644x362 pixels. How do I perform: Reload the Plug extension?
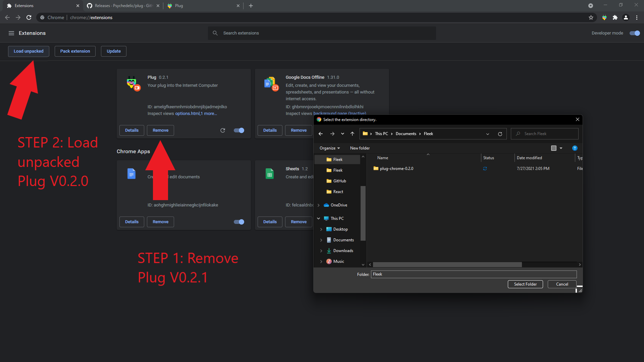click(223, 130)
